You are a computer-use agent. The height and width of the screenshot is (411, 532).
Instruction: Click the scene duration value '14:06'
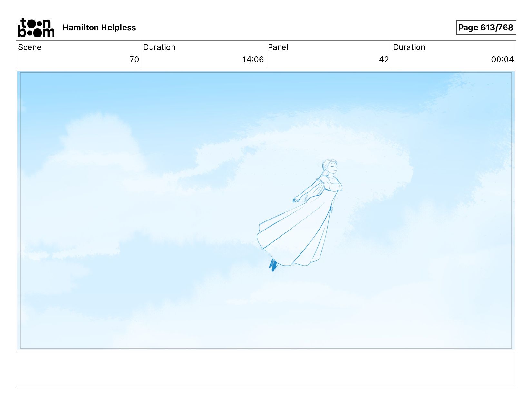click(253, 59)
